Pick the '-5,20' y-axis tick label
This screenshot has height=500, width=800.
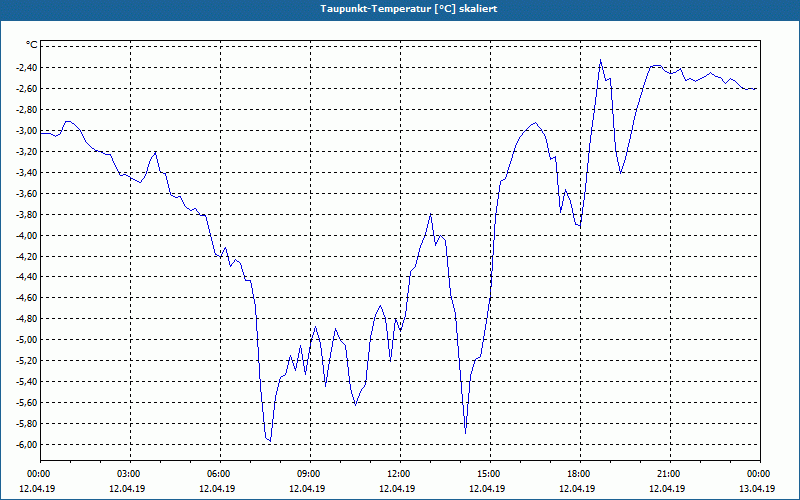tap(26, 360)
